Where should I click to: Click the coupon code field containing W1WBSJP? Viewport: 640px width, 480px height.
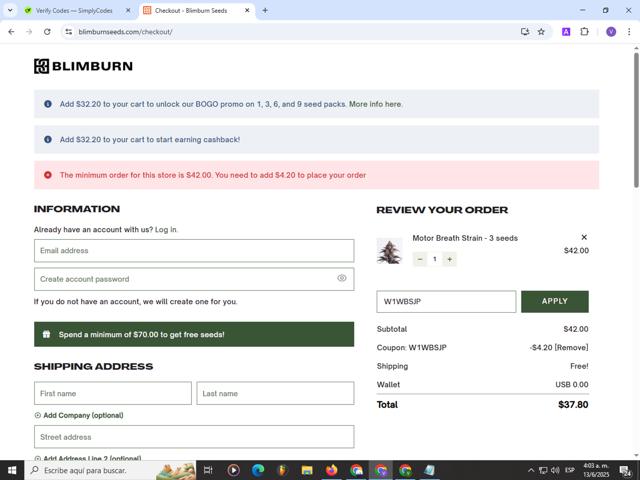pyautogui.click(x=446, y=302)
